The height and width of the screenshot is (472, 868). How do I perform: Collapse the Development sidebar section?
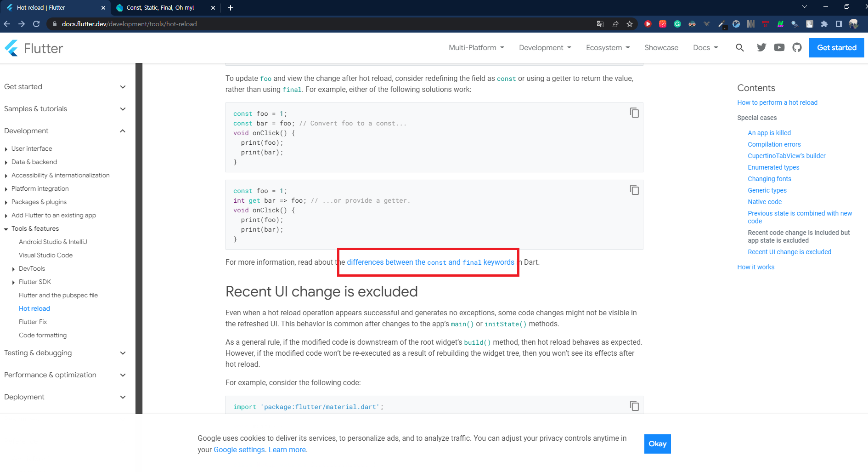(x=65, y=131)
